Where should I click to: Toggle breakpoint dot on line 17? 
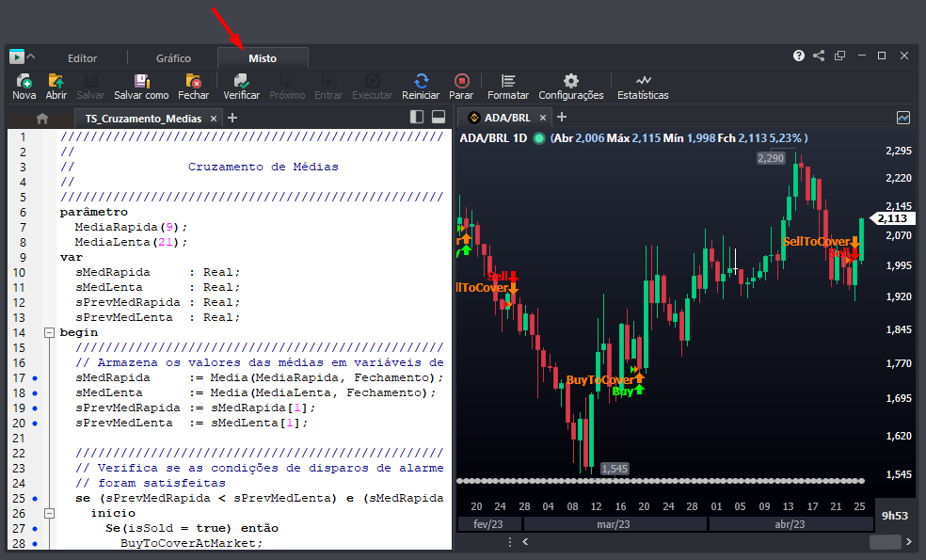coord(35,377)
